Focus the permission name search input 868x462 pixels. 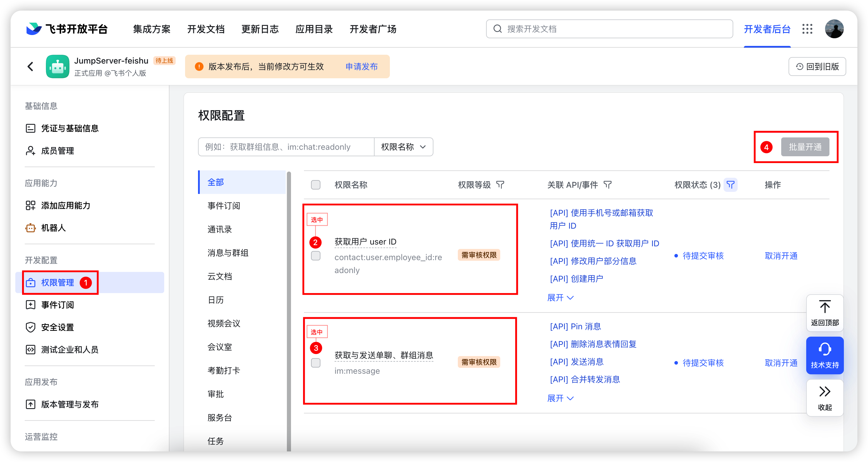coord(286,147)
